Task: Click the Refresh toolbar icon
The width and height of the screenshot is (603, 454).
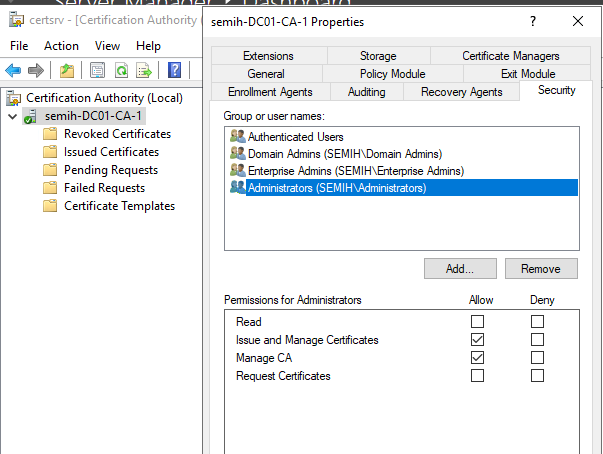Action: pyautogui.click(x=121, y=70)
